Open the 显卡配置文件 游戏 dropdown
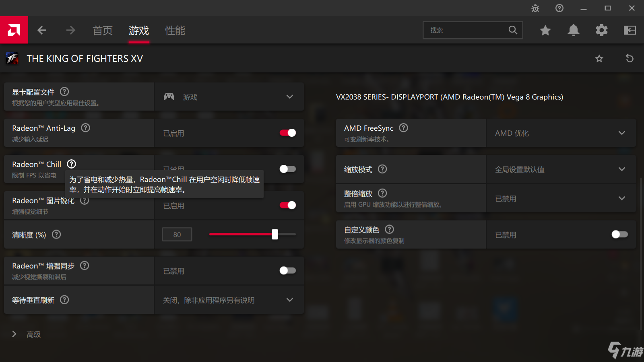644x362 pixels. (229, 97)
